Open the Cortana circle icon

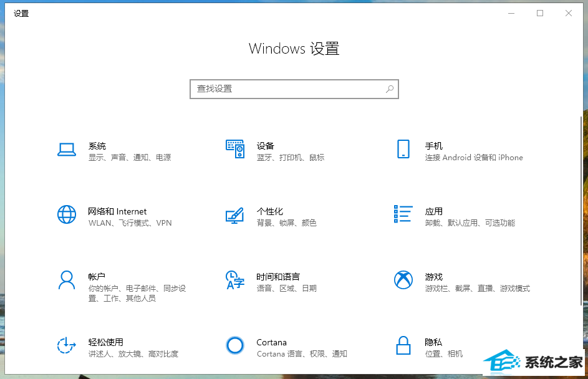tap(235, 345)
